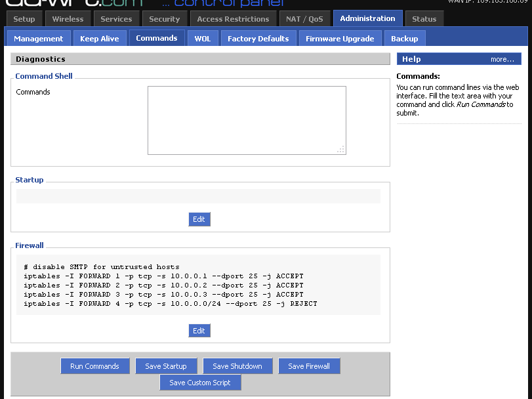Switch to the Backup sub-tab

coord(405,38)
